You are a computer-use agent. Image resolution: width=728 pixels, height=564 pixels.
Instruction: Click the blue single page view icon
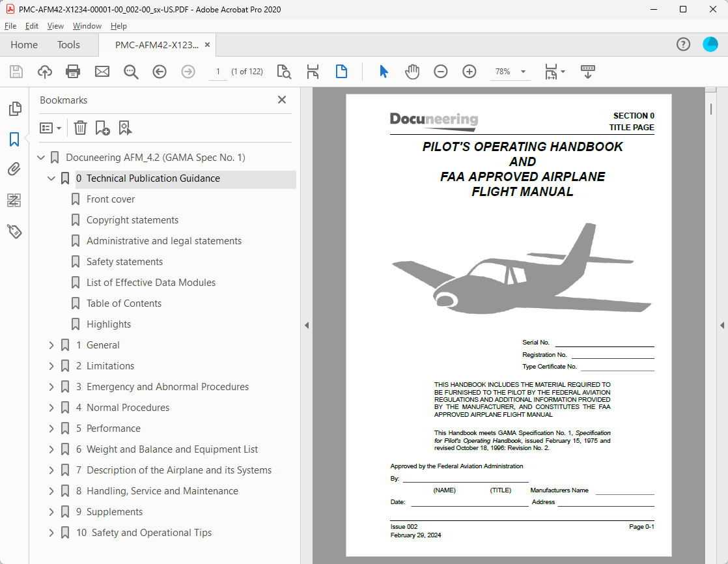tap(341, 72)
